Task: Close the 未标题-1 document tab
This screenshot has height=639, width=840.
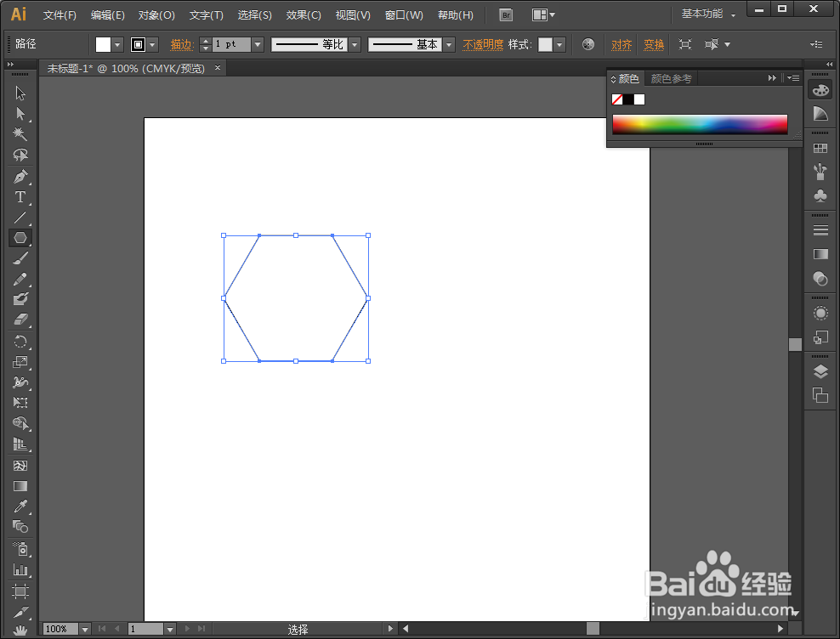Action: click(218, 68)
